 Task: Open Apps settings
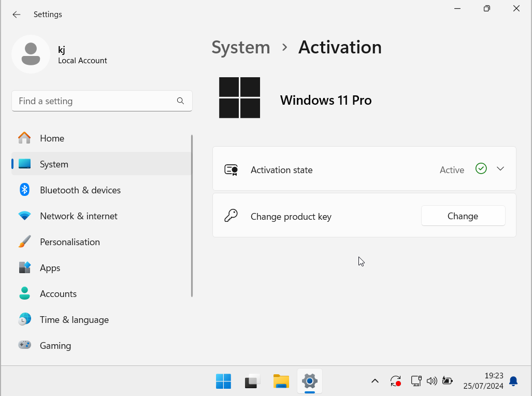[x=102, y=268]
